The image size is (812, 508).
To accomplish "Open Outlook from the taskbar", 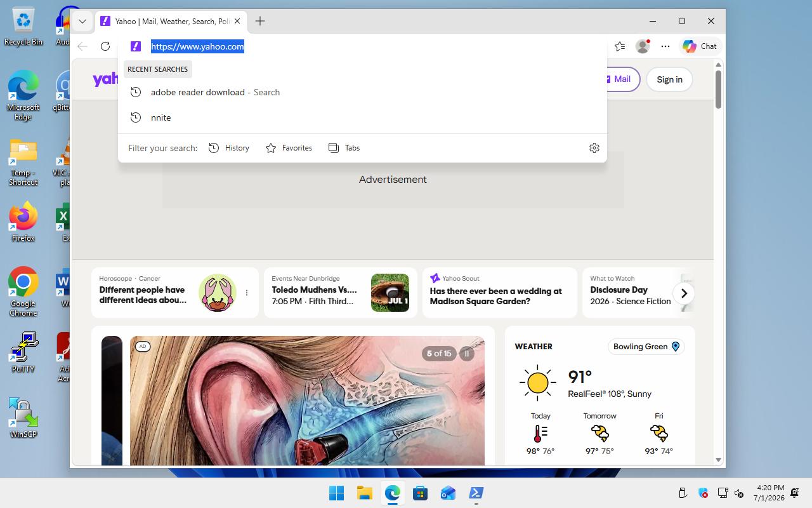I will tap(448, 493).
